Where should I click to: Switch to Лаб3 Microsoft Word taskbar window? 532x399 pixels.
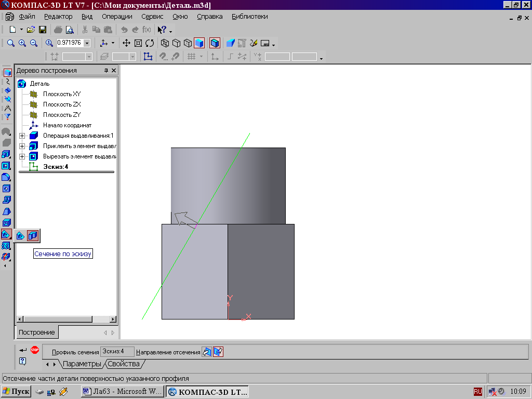(x=123, y=392)
